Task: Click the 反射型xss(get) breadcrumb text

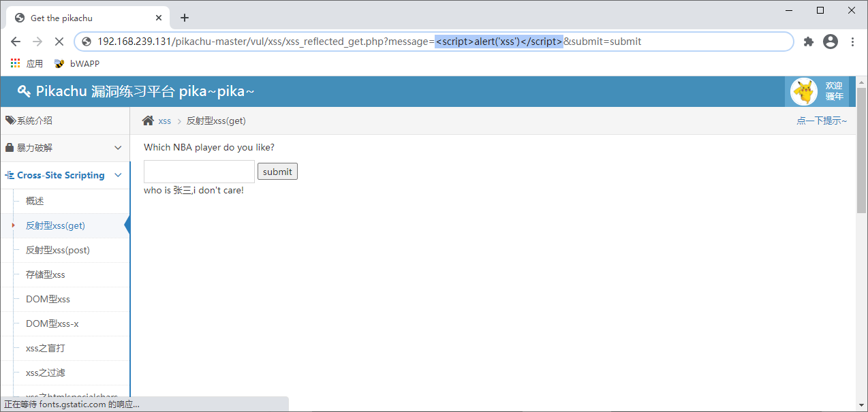Action: click(216, 121)
